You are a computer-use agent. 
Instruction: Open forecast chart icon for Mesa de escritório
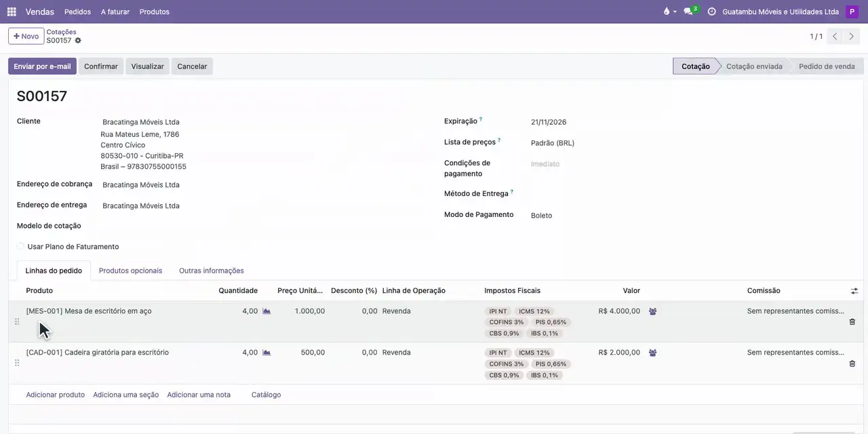[267, 311]
